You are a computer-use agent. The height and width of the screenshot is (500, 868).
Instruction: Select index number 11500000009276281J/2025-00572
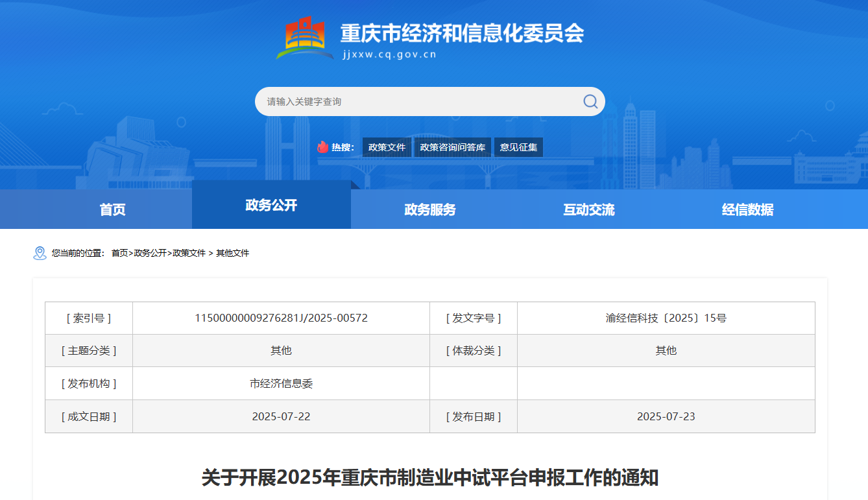click(282, 318)
